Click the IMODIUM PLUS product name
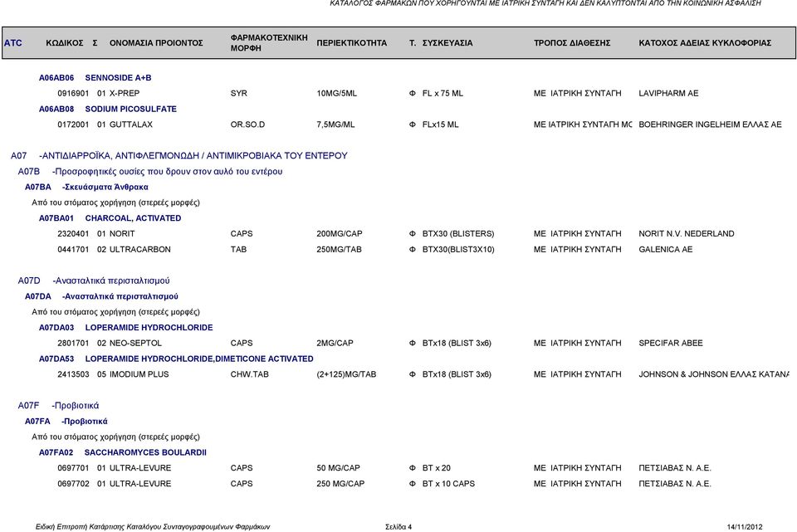The width and height of the screenshot is (797, 532). [139, 374]
